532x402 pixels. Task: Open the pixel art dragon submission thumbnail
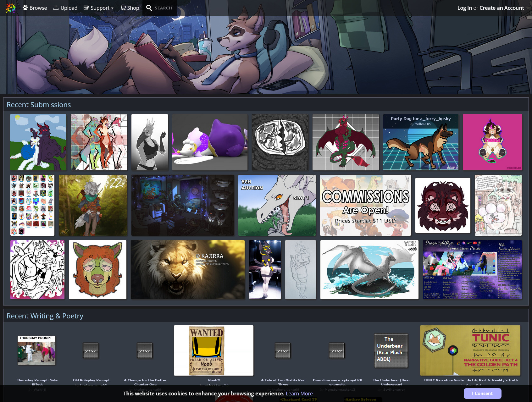[x=38, y=142]
